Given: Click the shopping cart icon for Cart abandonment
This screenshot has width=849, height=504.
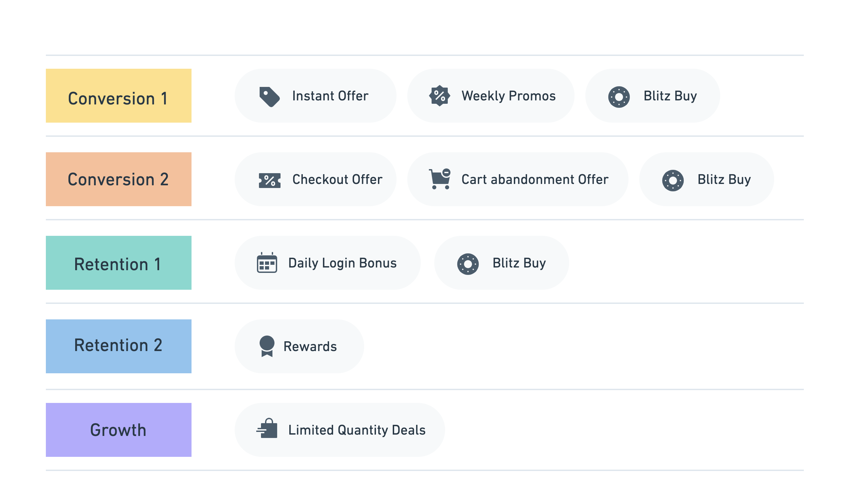Looking at the screenshot, I should 439,179.
